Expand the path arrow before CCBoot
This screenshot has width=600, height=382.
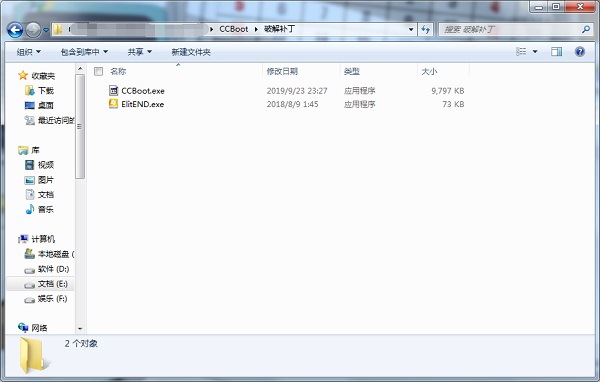pos(212,29)
